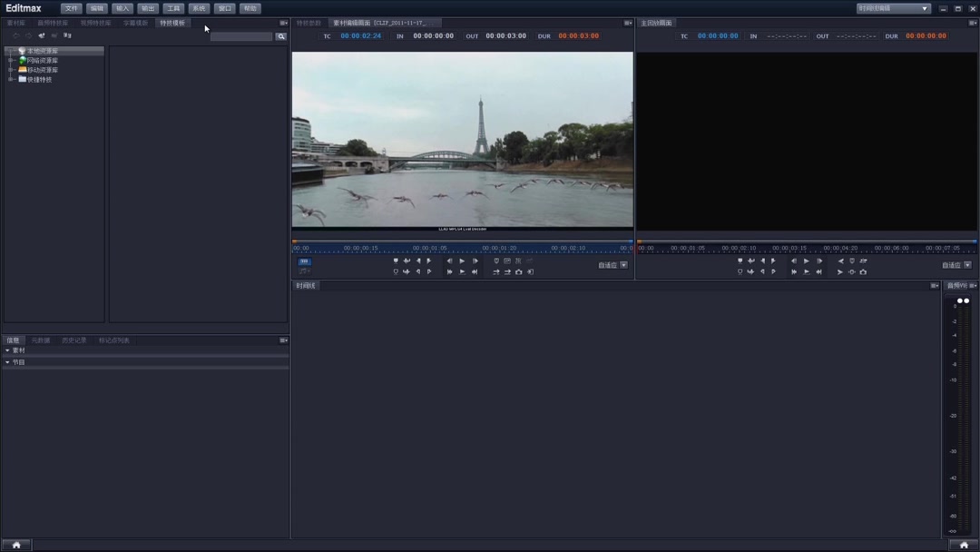Jump to the end in program monitor
Screen dimensions: 980x552
pos(819,272)
